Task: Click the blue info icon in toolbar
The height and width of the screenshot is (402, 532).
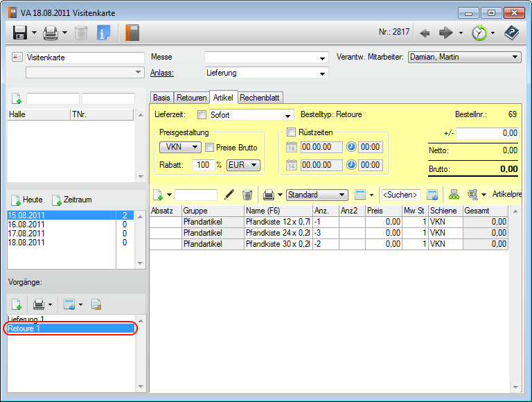Action: pos(104,33)
